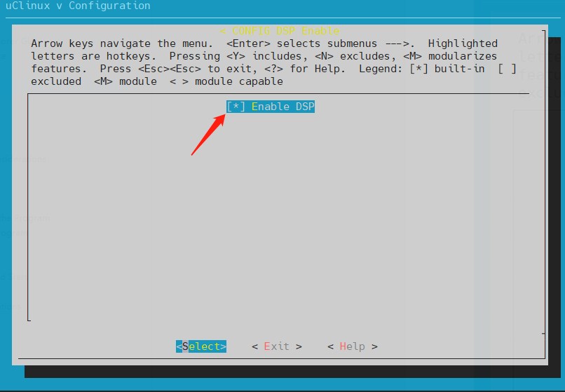The image size is (565, 392).
Task: Click the uClinux v Configuration header
Action: coord(78,6)
